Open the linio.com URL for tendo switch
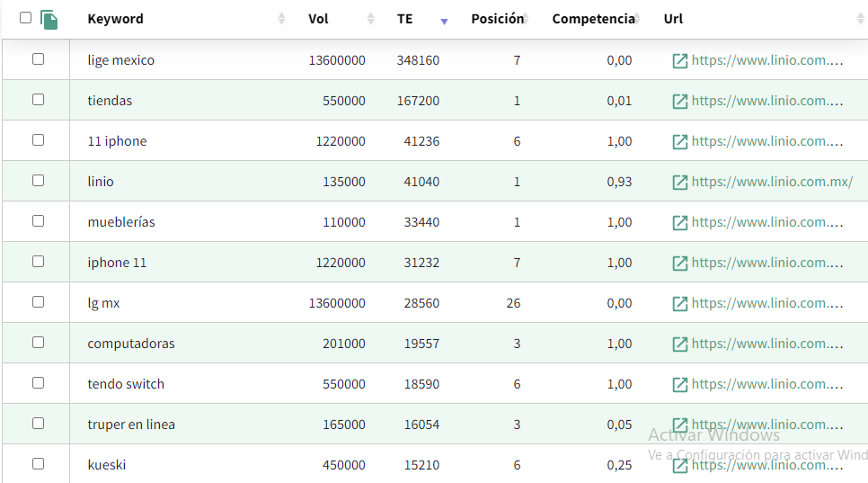868x483 pixels. coord(767,384)
